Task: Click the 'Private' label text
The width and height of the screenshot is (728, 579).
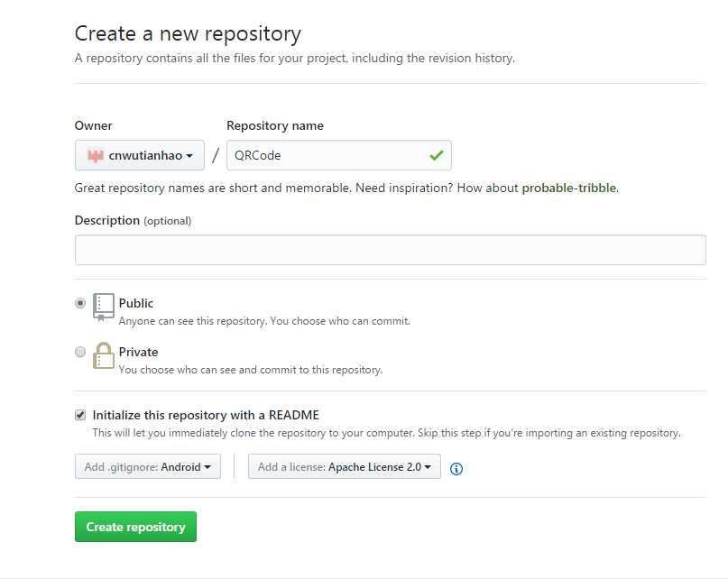Action: coord(138,352)
